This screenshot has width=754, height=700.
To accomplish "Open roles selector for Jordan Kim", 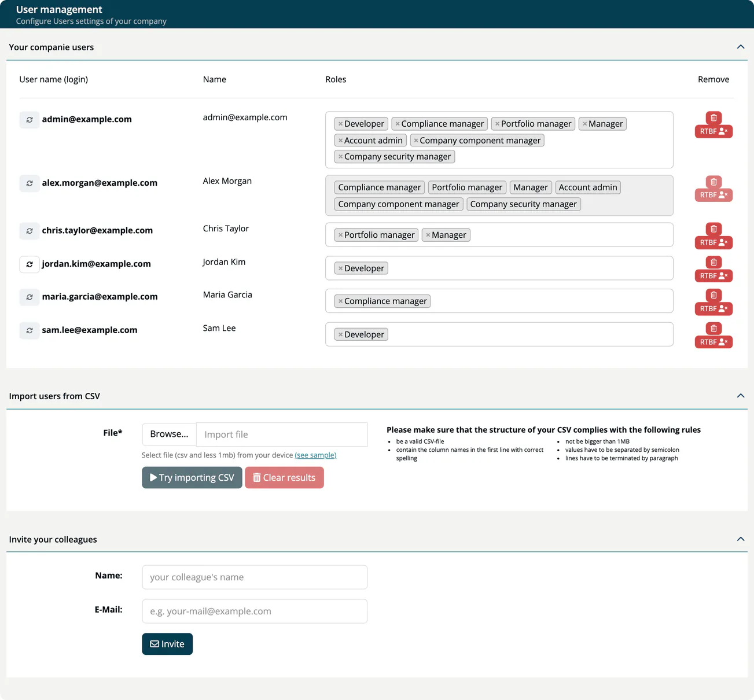I will [x=499, y=268].
